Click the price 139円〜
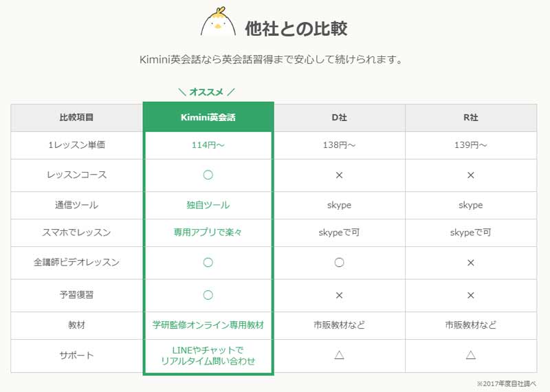 (471, 145)
